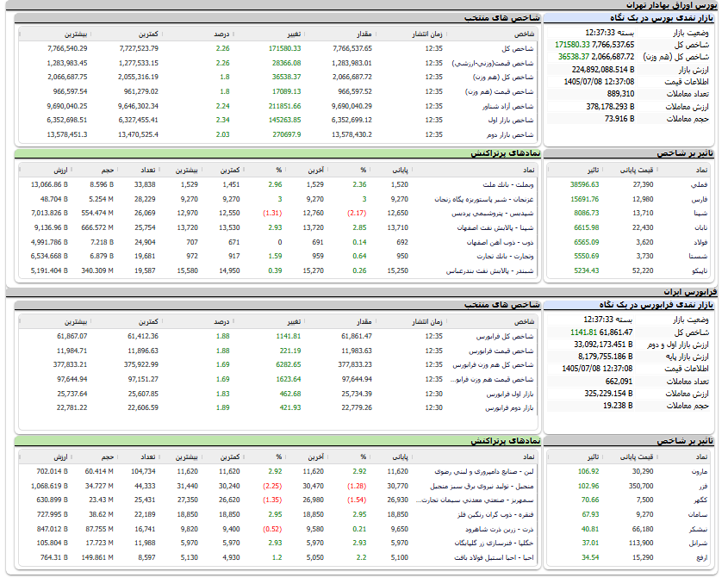Click the فرابورس ایران section title
The height and width of the screenshot is (584, 728).
click(x=690, y=292)
